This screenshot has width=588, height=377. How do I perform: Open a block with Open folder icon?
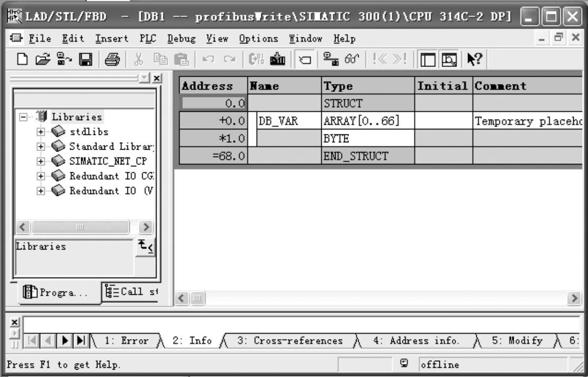(43, 59)
